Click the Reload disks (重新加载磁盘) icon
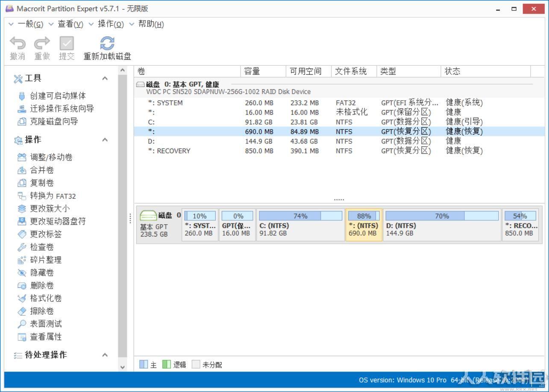The image size is (549, 392). click(107, 43)
